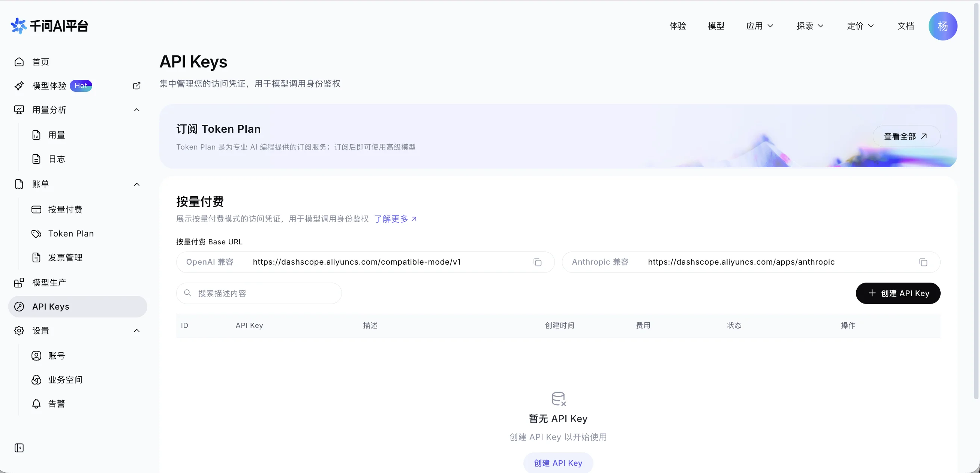
Task: Click the 用量 chart document icon
Action: click(36, 135)
